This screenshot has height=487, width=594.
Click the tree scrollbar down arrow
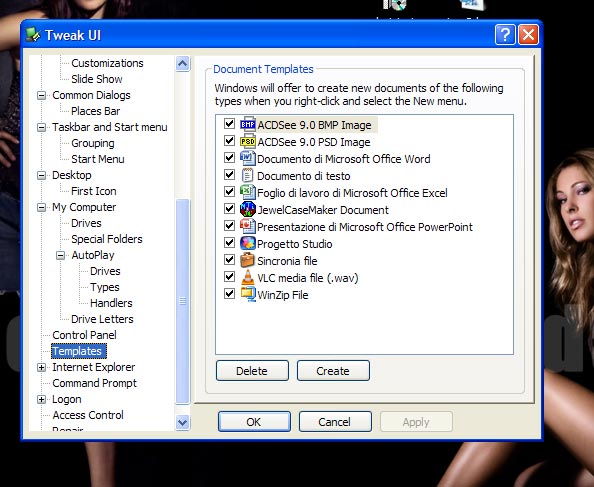pyautogui.click(x=183, y=422)
